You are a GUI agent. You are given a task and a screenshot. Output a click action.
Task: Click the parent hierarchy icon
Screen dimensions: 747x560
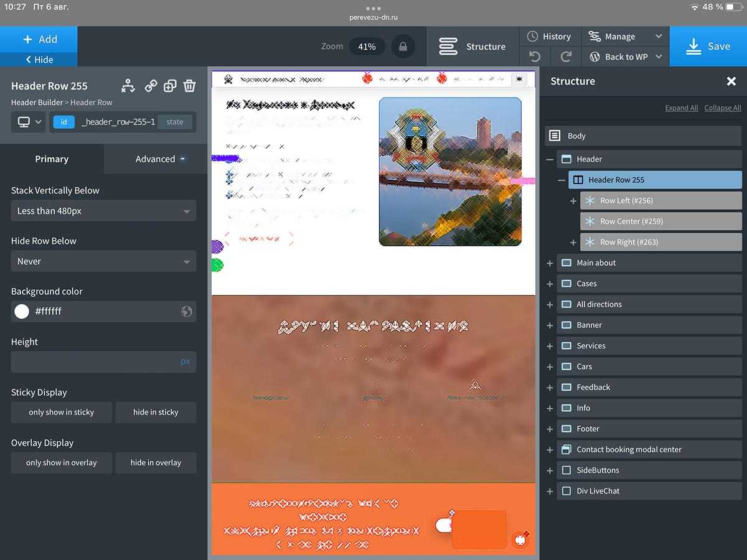128,86
